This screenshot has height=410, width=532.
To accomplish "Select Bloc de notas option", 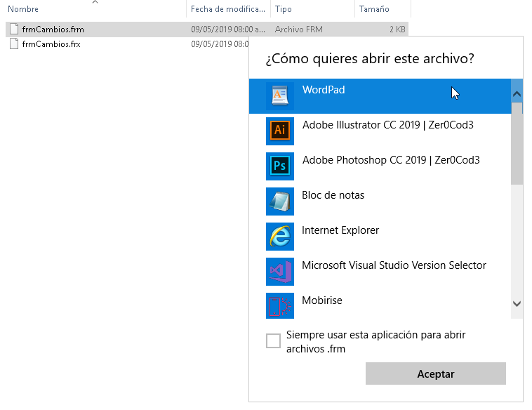I will click(380, 201).
